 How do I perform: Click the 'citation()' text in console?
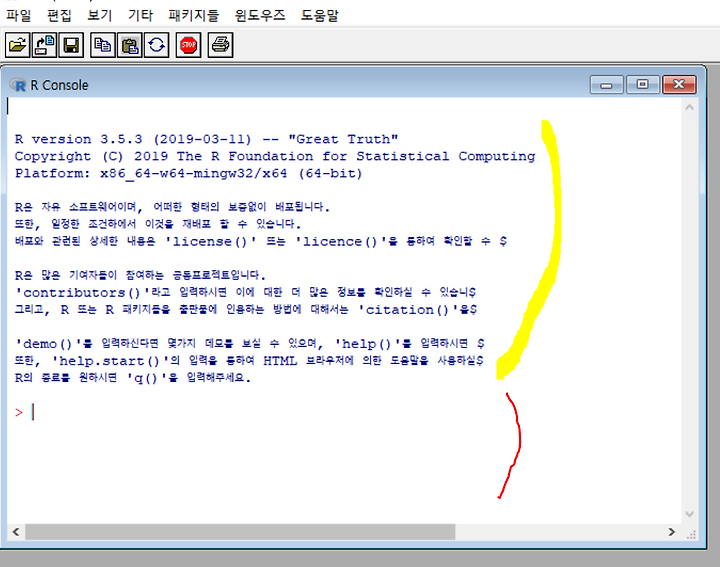point(407,310)
